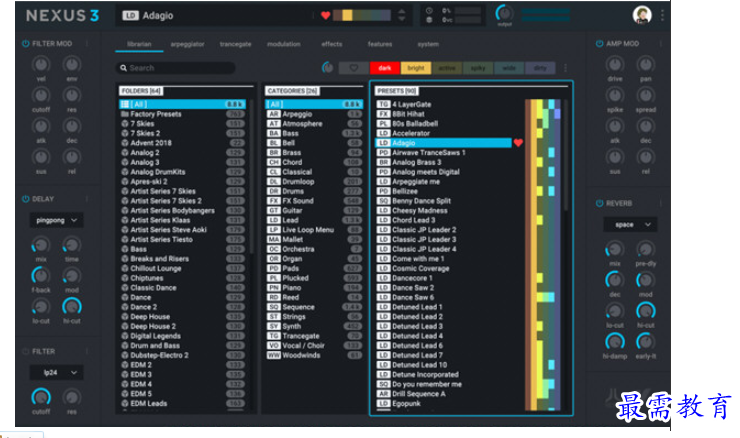Toggle the Amp Mod power button
The height and width of the screenshot is (438, 740).
tap(599, 43)
